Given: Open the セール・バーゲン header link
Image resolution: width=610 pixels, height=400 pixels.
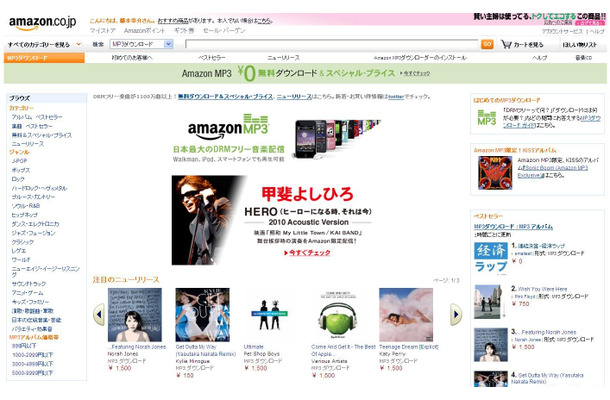Looking at the screenshot, I should tap(224, 30).
